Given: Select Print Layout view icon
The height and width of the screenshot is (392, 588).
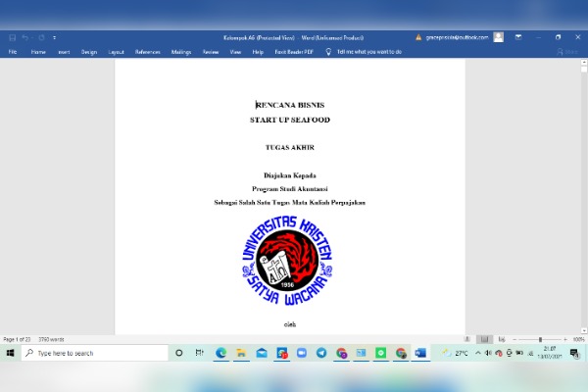Looking at the screenshot, I should (484, 339).
